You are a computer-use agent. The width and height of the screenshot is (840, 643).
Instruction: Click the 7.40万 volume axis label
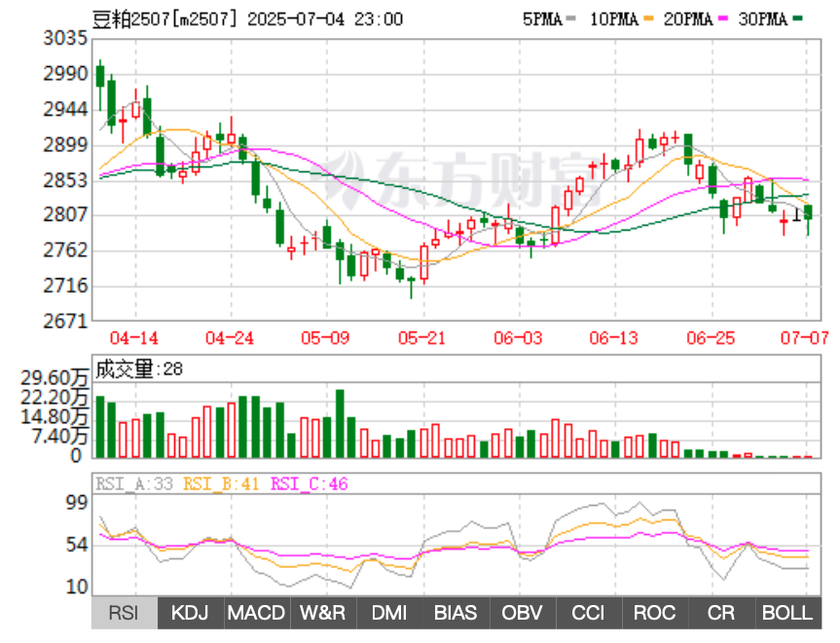pyautogui.click(x=60, y=437)
